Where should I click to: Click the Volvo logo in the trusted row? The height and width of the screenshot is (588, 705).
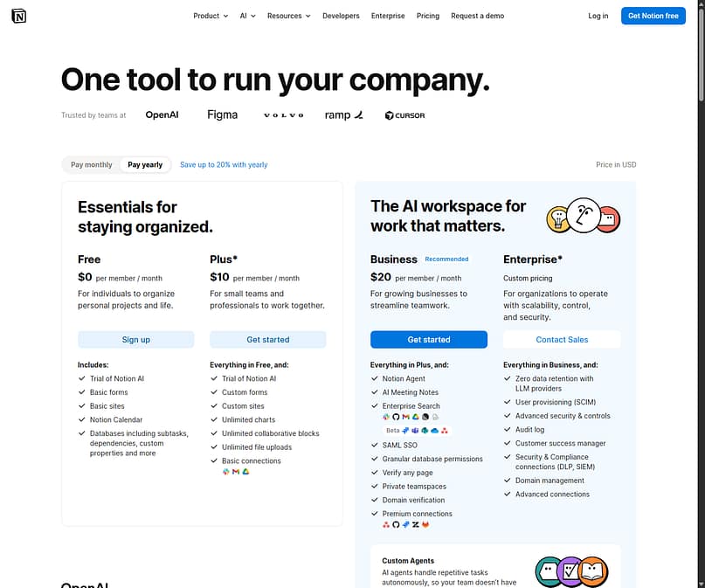click(x=283, y=115)
